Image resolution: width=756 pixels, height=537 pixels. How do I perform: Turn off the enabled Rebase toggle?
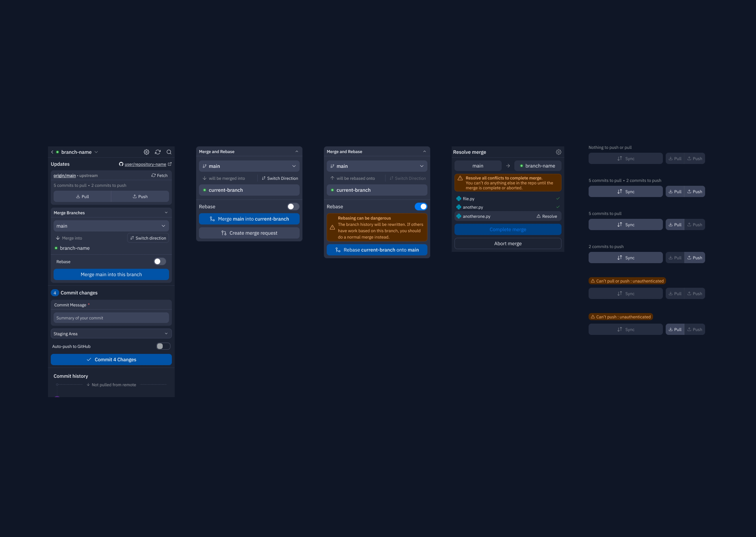click(421, 207)
